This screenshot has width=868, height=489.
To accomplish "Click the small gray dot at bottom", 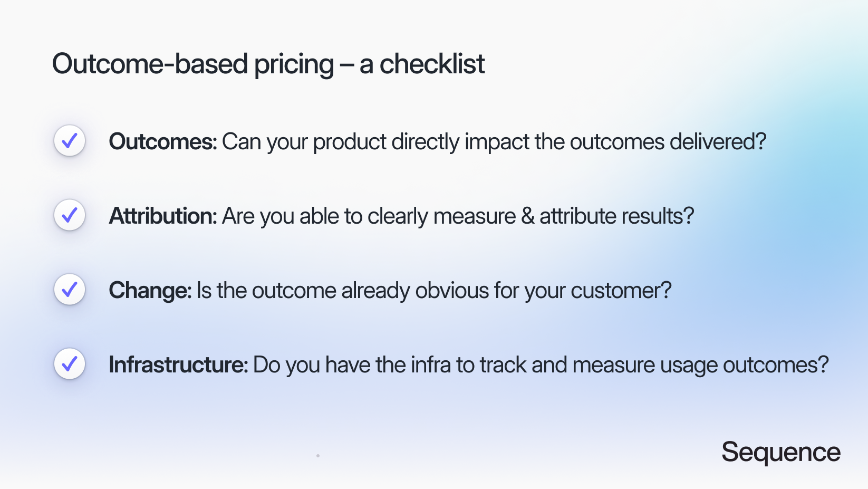I will pos(318,456).
